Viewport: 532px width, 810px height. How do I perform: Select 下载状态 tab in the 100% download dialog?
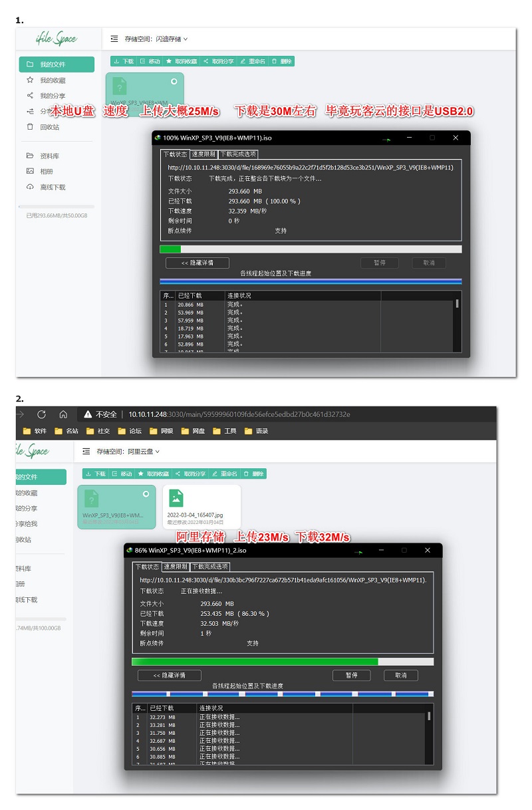click(x=176, y=154)
